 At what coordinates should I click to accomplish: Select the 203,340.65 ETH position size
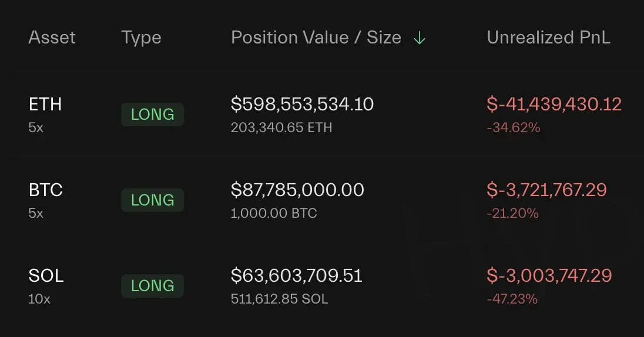point(281,127)
